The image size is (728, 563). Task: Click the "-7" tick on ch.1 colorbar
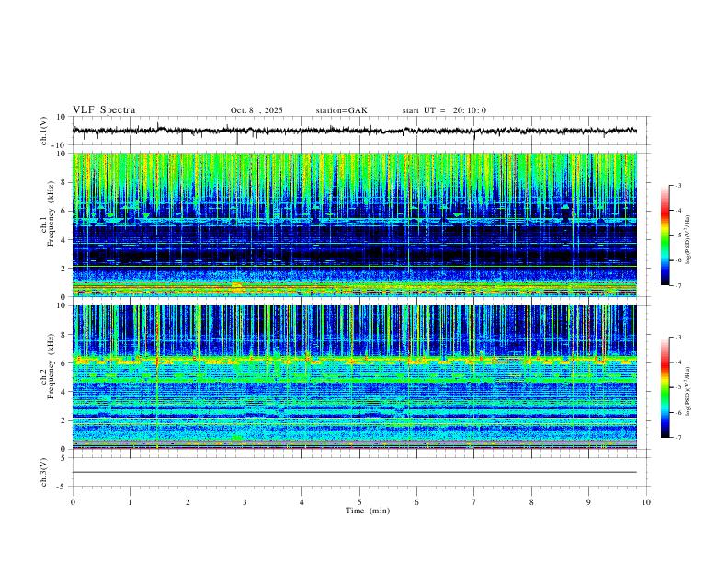tap(677, 285)
